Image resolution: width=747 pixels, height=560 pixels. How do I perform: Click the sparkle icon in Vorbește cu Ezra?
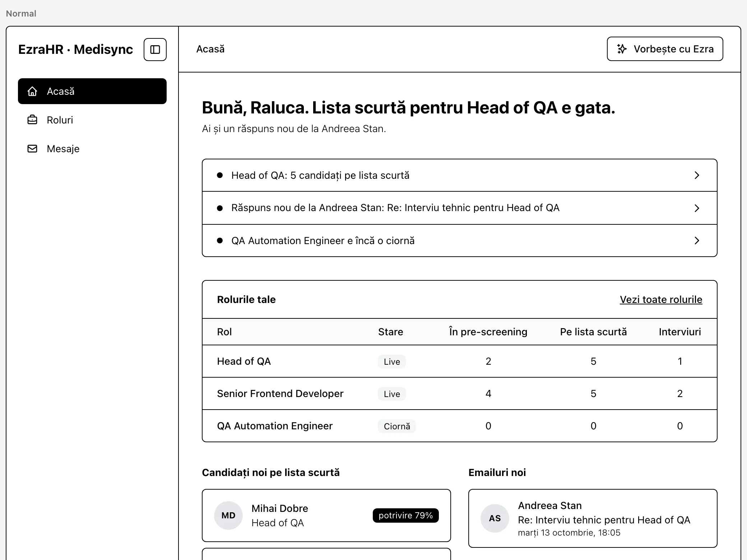(x=622, y=49)
